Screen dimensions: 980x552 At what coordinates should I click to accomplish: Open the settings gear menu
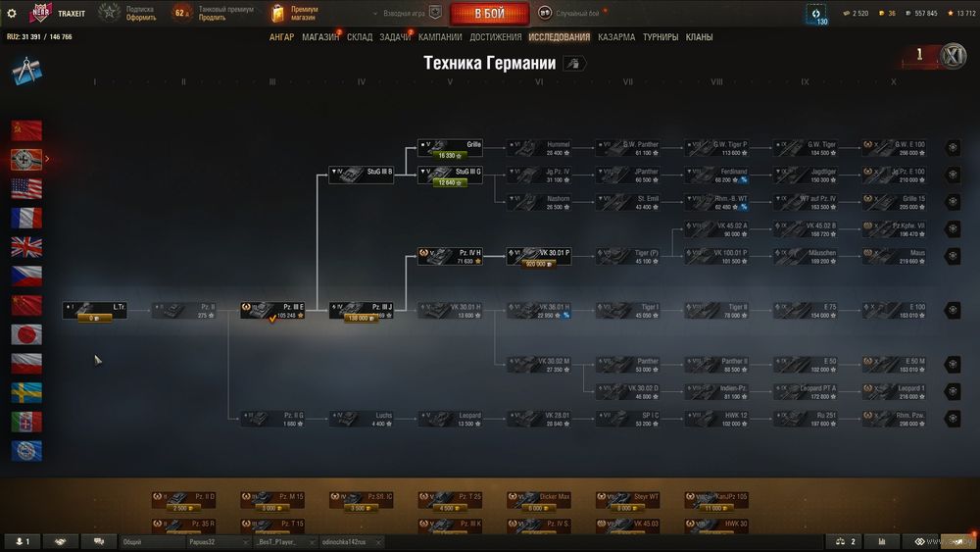[12, 13]
